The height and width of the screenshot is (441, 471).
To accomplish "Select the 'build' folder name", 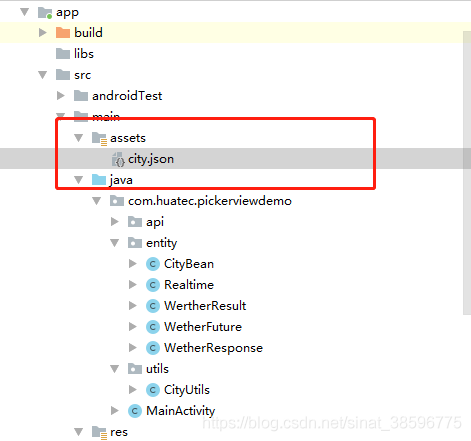I will click(x=88, y=33).
